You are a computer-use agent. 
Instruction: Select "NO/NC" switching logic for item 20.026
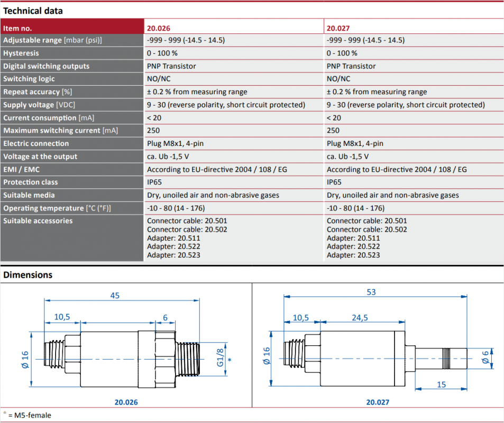(159, 79)
